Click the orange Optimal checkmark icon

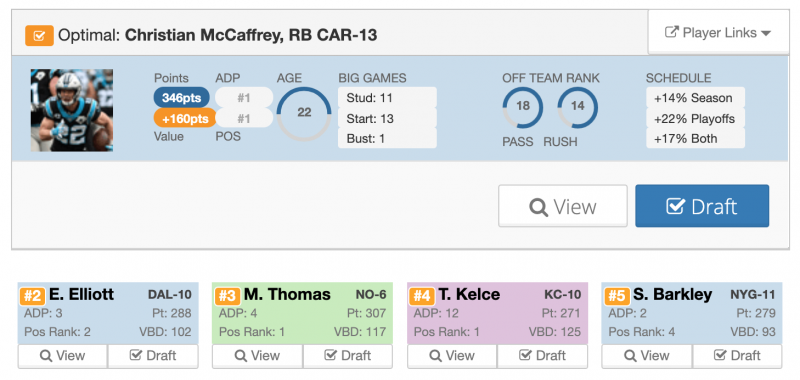pos(39,36)
